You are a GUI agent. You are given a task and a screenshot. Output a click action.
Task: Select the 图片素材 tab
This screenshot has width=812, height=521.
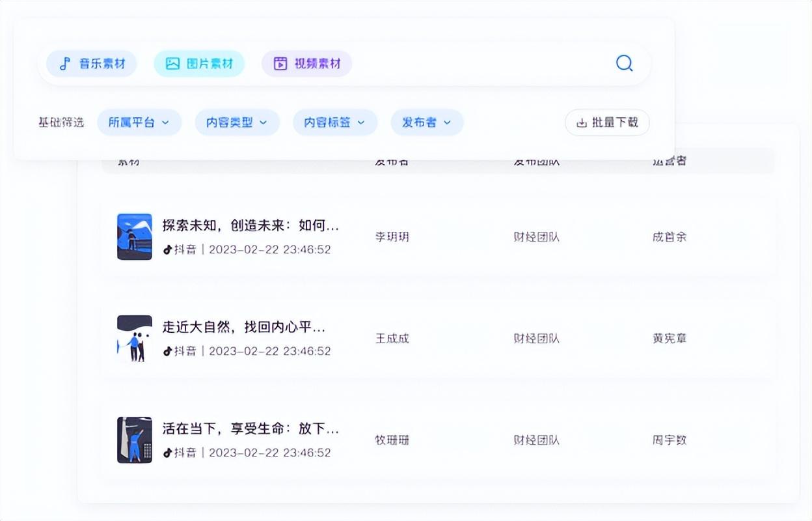coord(199,64)
